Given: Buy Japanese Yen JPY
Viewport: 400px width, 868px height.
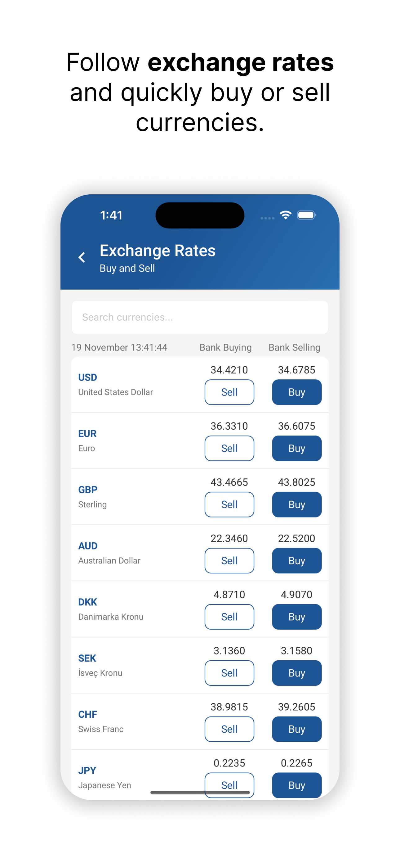Looking at the screenshot, I should 297,785.
